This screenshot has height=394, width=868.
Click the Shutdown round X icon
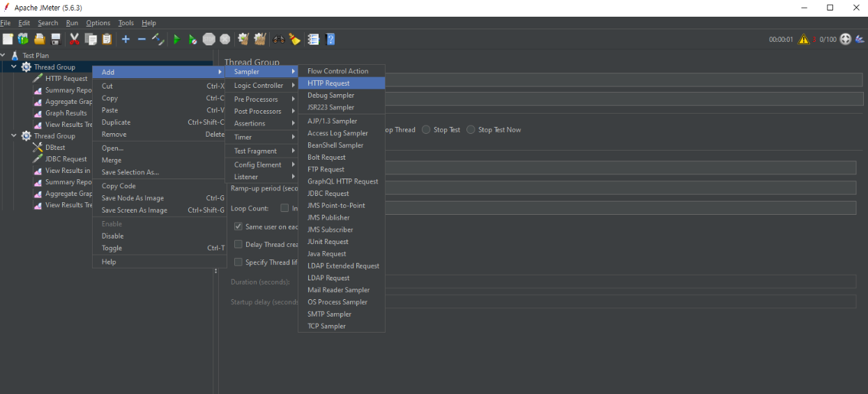(x=224, y=39)
